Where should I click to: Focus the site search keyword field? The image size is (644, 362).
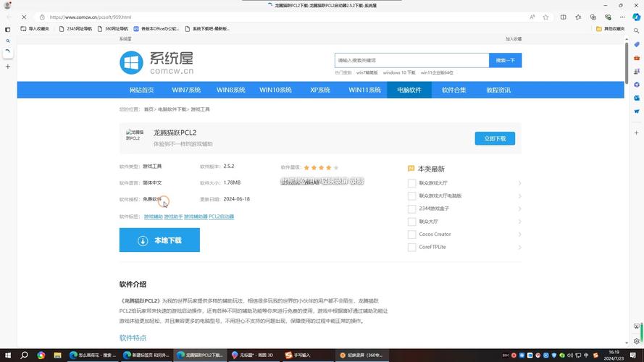(x=411, y=60)
